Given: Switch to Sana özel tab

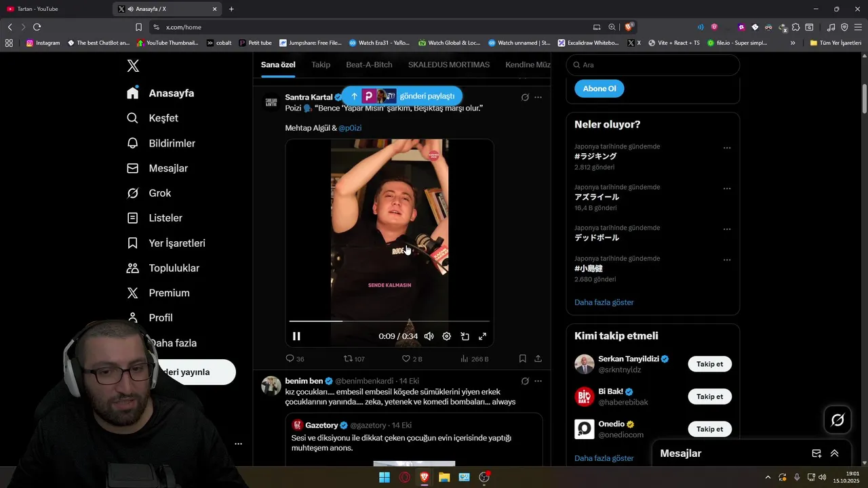Looking at the screenshot, I should coord(278,64).
